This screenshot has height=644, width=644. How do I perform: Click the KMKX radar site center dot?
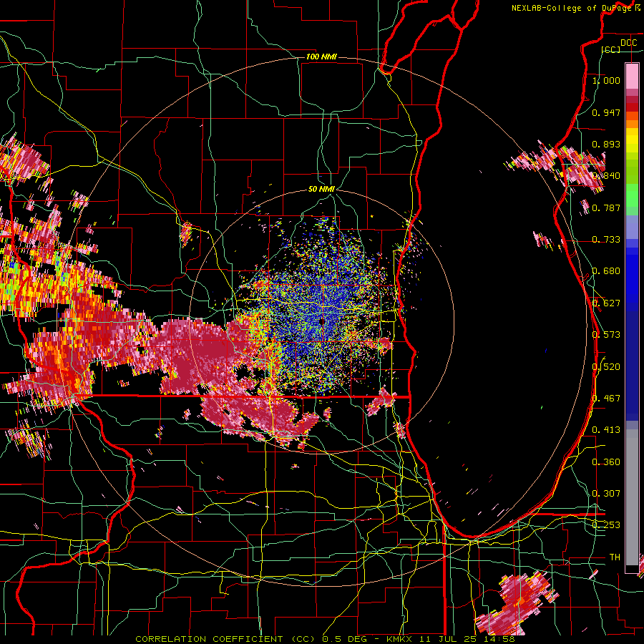tap(323, 321)
